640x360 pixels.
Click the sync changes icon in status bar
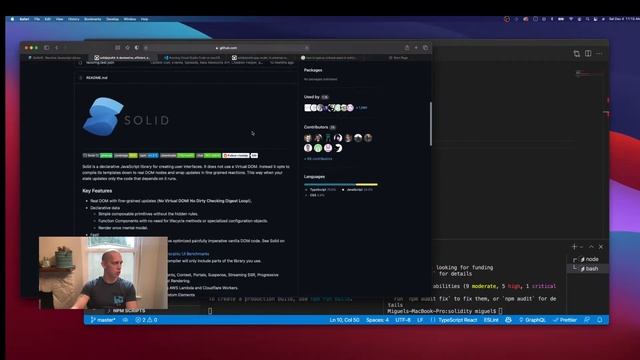[125, 320]
